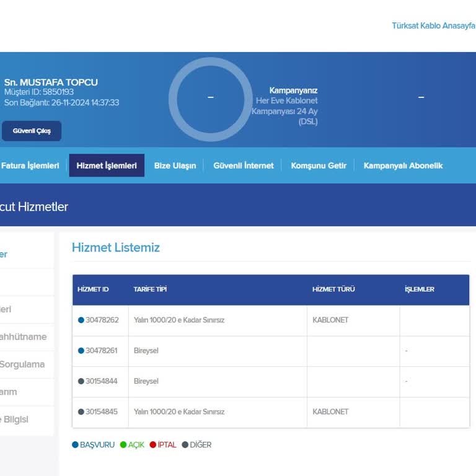The width and height of the screenshot is (476, 476).
Task: Select the Hizmet İşlemleri menu tab
Action: click(107, 165)
